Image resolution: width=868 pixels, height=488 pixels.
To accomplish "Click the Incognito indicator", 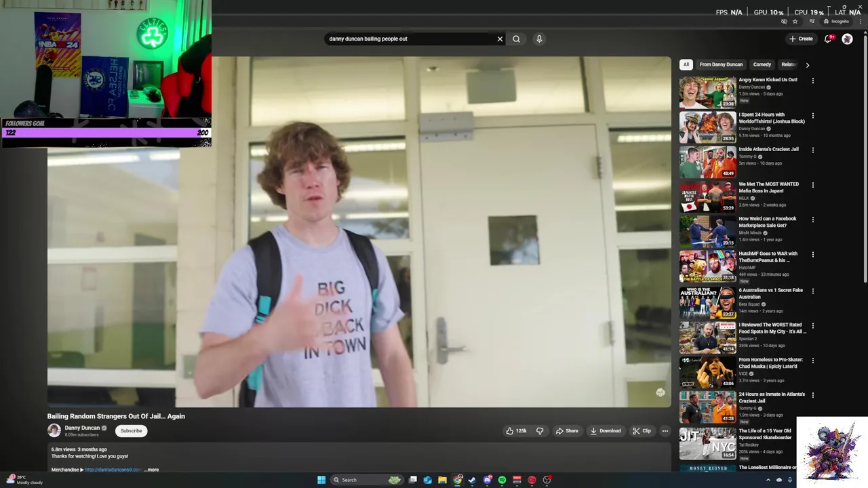I will coord(835,21).
